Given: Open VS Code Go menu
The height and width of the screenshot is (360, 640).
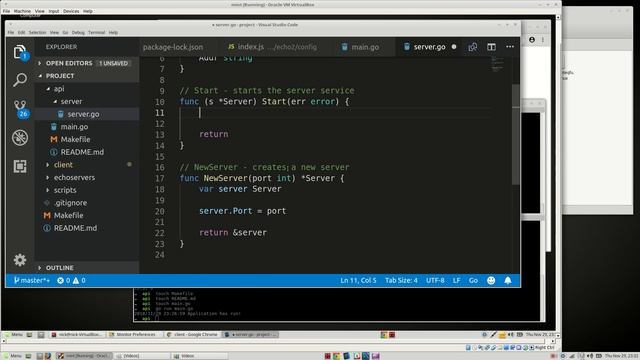Looking at the screenshot, I should click(65, 33).
